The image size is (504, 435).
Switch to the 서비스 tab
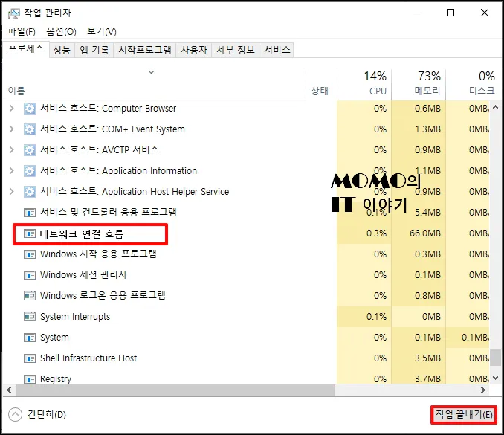[277, 50]
